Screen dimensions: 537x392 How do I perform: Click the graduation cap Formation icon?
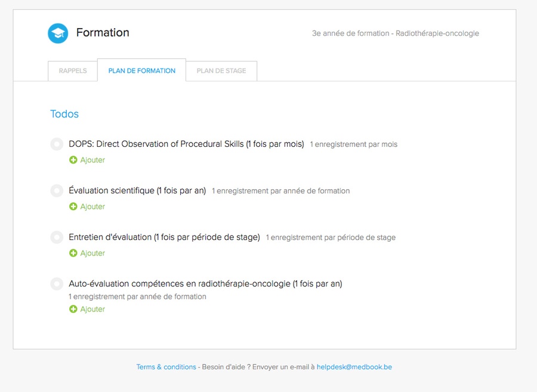pos(58,33)
